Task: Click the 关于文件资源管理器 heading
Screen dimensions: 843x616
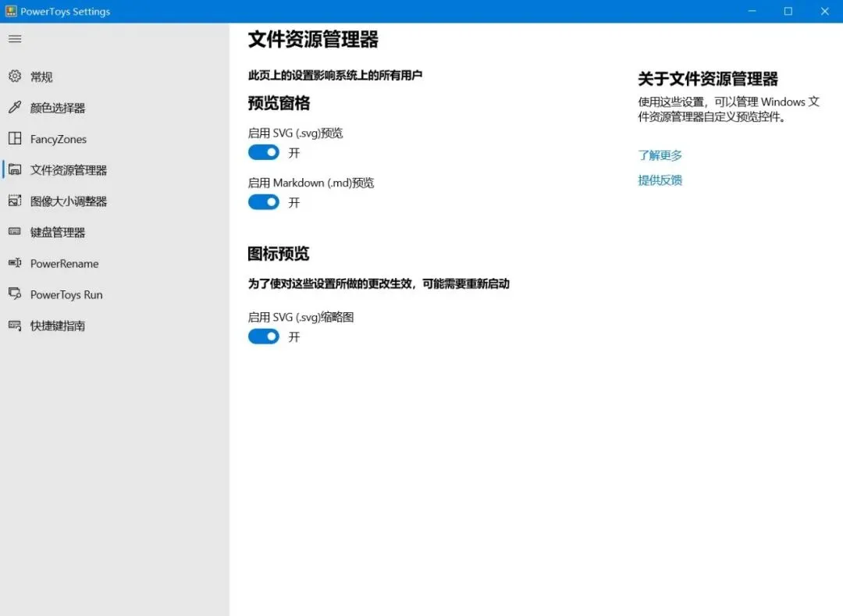Action: click(707, 79)
